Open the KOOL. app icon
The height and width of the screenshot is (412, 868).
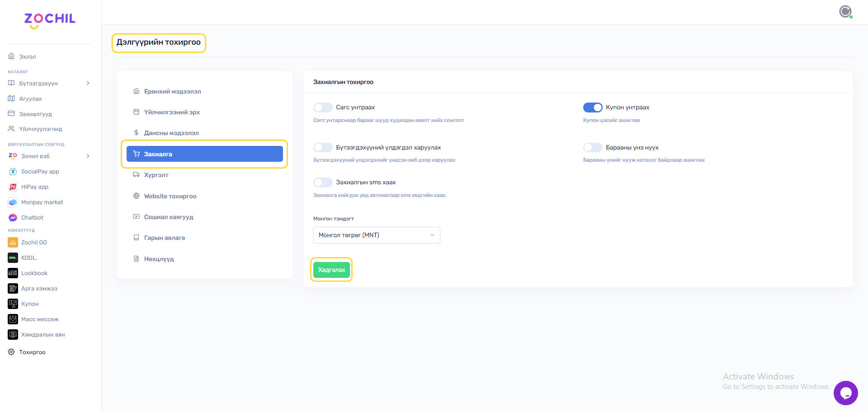click(x=13, y=258)
